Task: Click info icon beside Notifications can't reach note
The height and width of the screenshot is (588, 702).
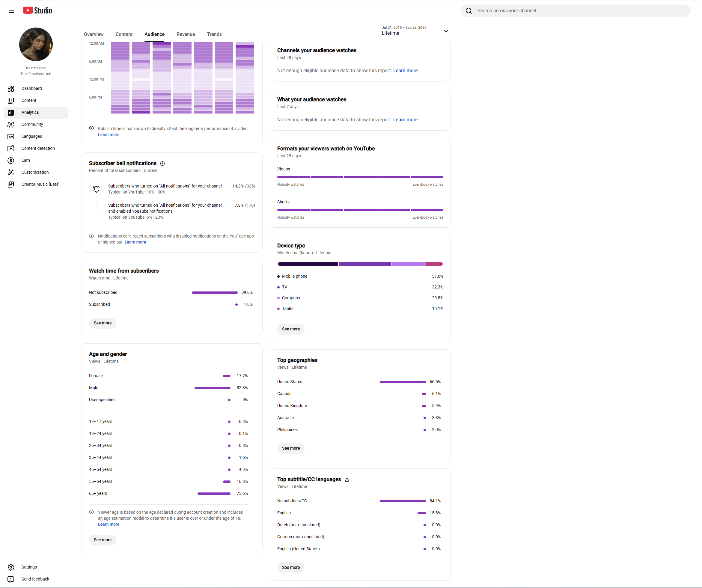Action: [91, 236]
